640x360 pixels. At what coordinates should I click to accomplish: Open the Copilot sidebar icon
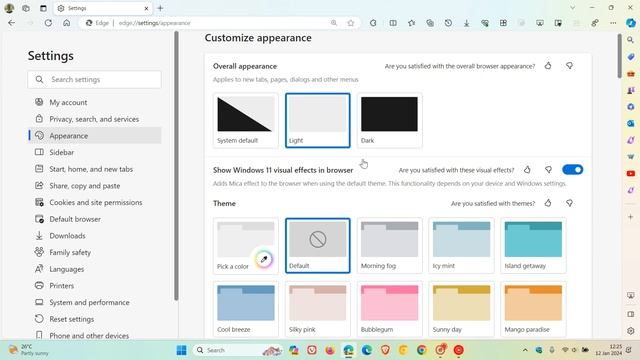tap(631, 23)
